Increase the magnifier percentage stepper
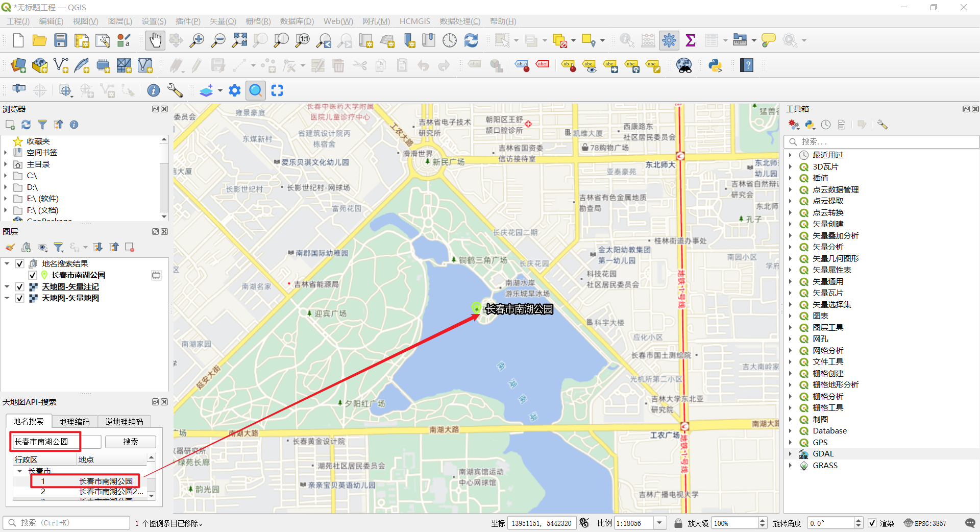The image size is (980, 532). [763, 520]
